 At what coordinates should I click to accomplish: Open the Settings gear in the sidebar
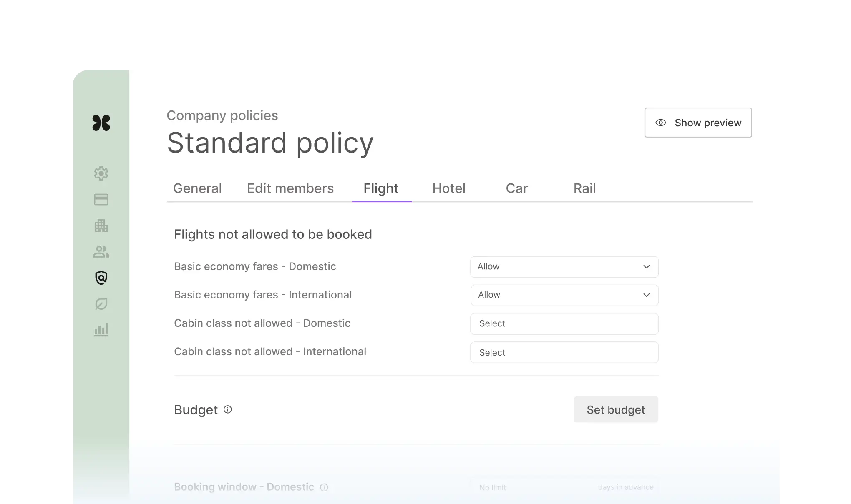coord(101,173)
